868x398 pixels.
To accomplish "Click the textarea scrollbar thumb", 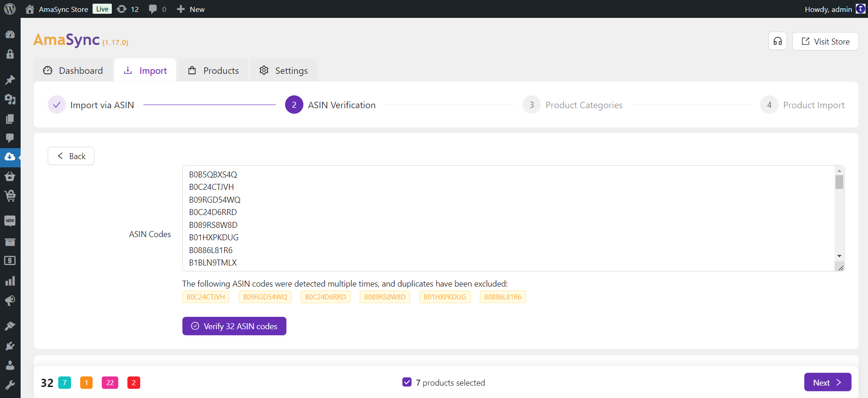I will click(x=840, y=182).
